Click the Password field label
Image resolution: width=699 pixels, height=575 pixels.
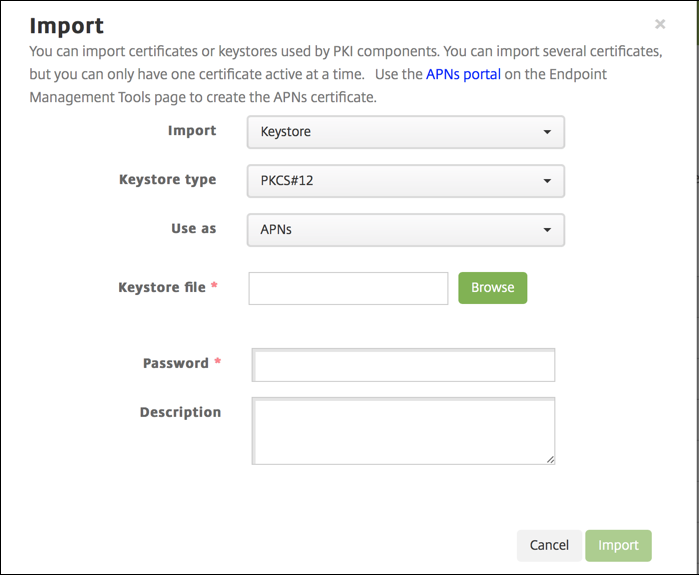click(x=175, y=363)
